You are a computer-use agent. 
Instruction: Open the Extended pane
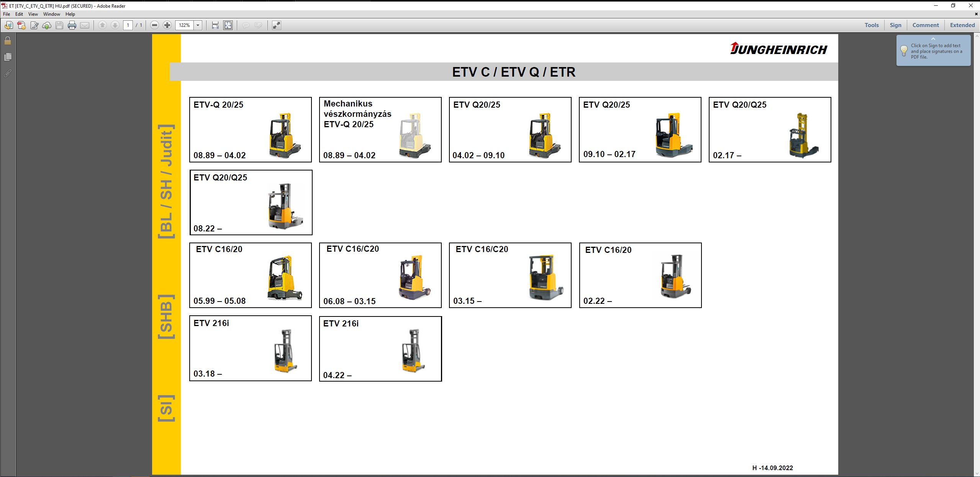[962, 25]
